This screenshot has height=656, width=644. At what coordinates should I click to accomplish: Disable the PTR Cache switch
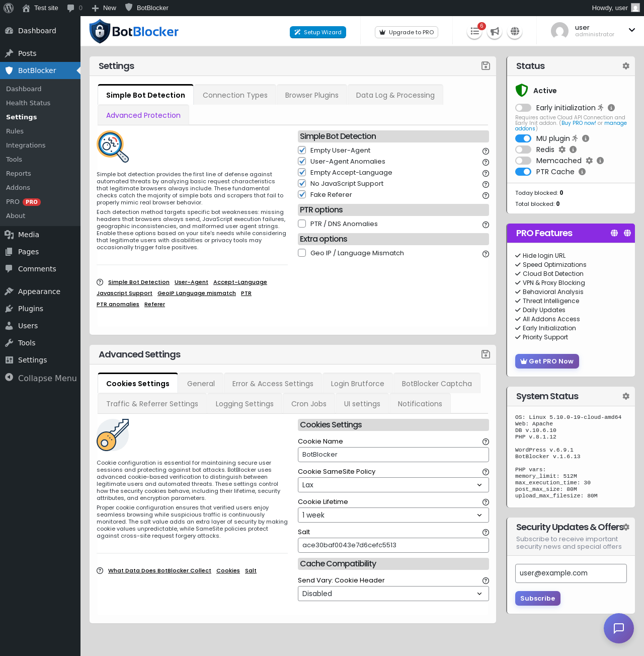point(523,172)
